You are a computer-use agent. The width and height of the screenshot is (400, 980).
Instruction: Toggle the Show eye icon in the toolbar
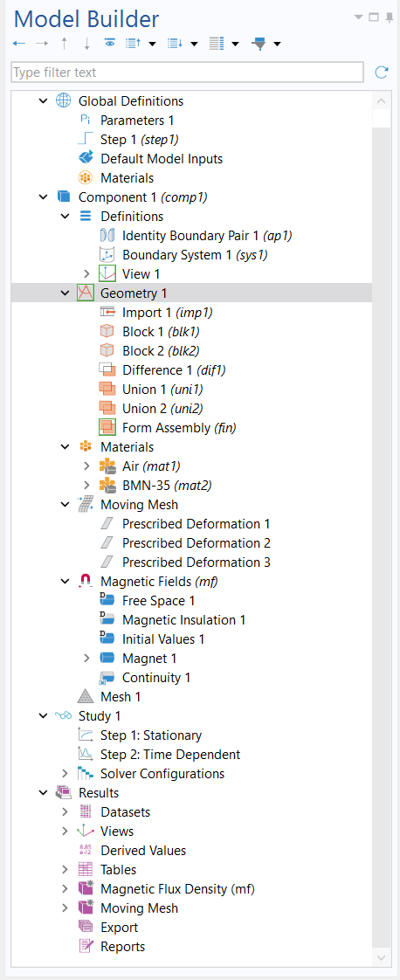109,43
